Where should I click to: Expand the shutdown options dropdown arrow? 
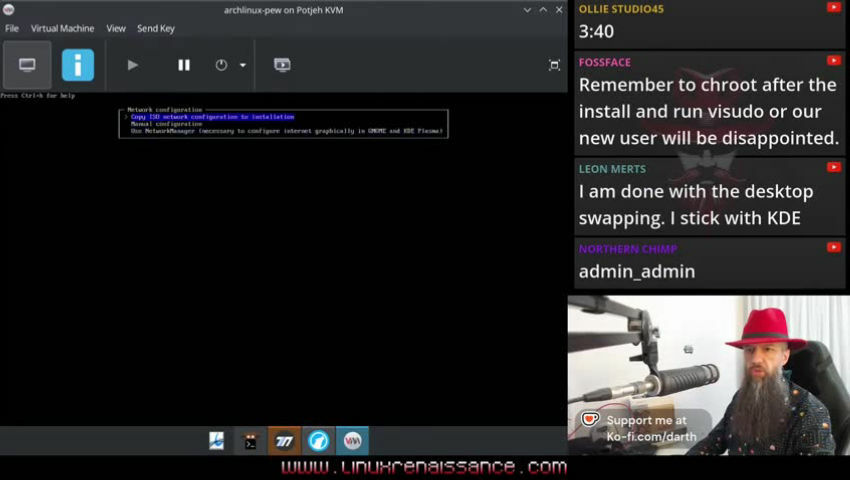[243, 65]
